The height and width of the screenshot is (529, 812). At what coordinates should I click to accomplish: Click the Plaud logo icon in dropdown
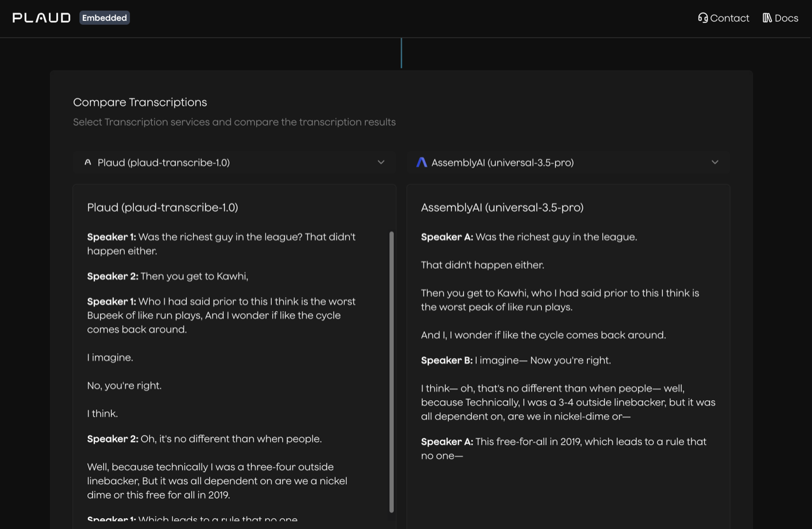click(88, 163)
